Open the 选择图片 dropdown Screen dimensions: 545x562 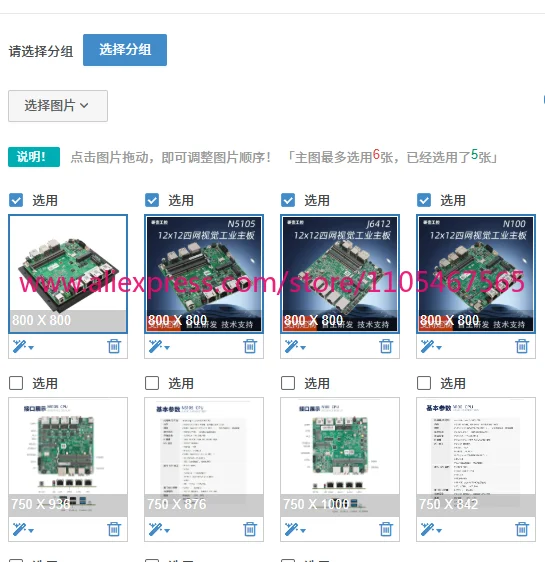pos(58,106)
